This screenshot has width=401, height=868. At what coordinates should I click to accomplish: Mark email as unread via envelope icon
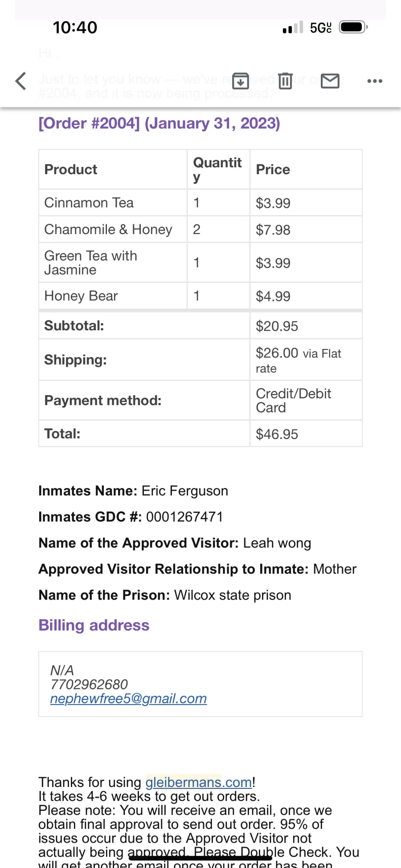[330, 81]
